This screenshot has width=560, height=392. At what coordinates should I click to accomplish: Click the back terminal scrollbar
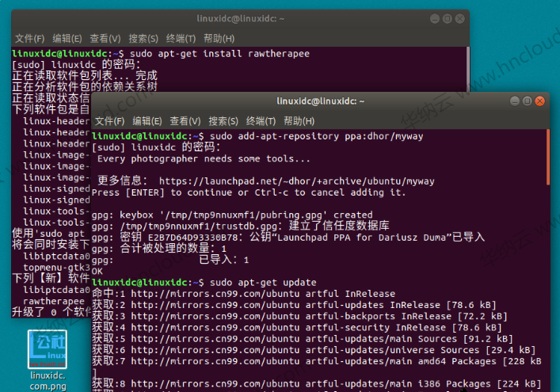(468, 69)
